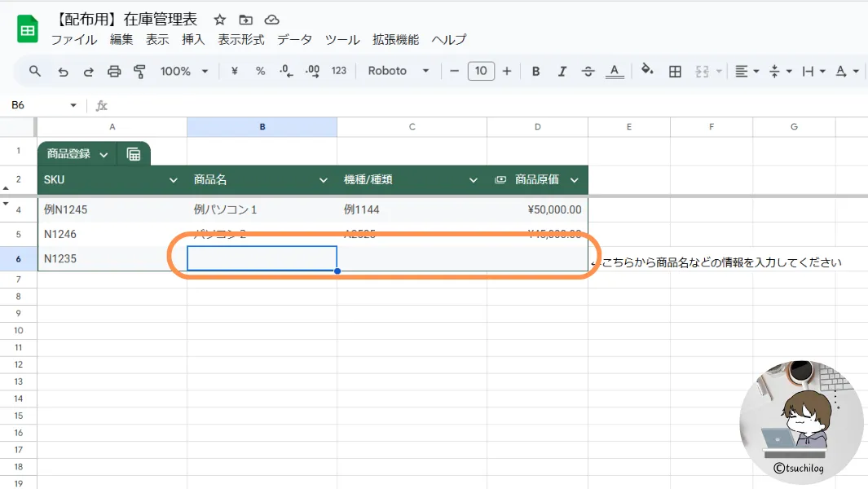Toggle italic text style
This screenshot has height=489, width=868.
562,72
